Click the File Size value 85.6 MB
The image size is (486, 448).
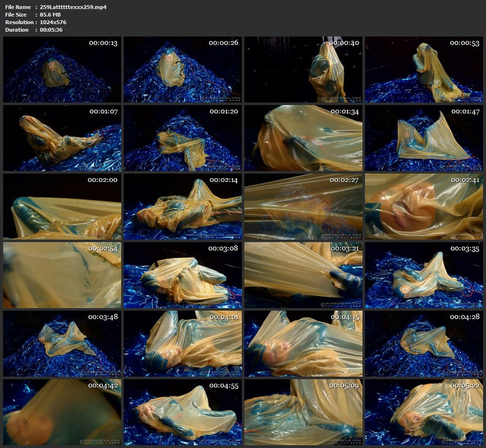pos(50,15)
